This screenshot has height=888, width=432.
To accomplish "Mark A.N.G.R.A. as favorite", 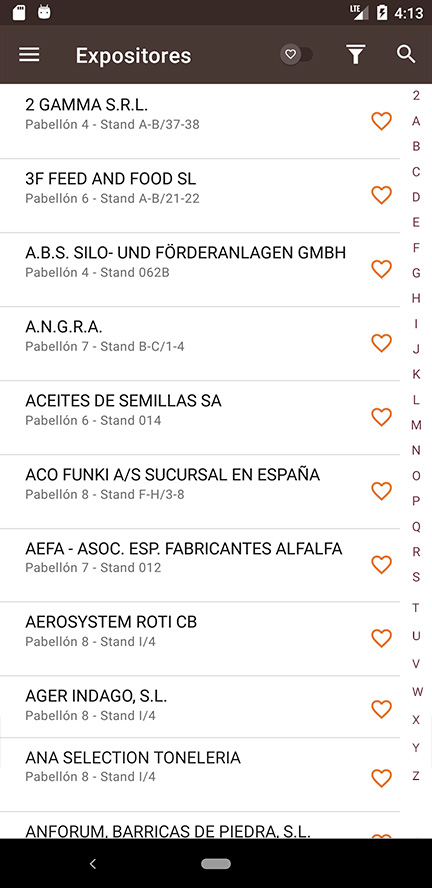I will coord(381,343).
